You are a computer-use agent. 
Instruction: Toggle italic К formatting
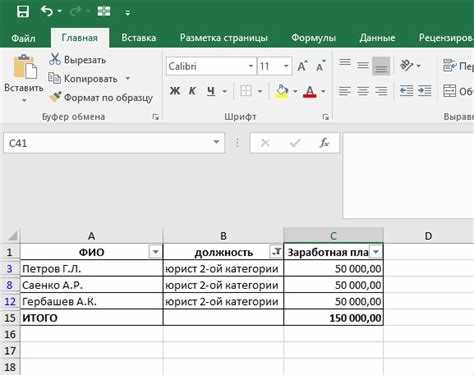pos(192,91)
